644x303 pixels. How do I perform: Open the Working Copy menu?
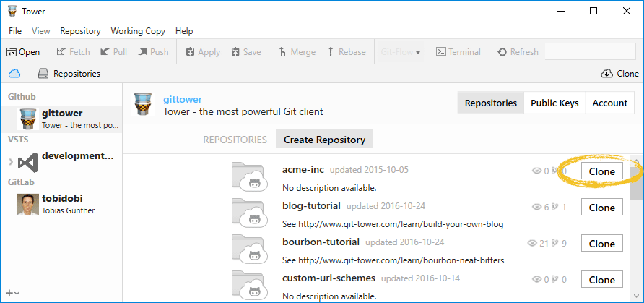click(138, 31)
